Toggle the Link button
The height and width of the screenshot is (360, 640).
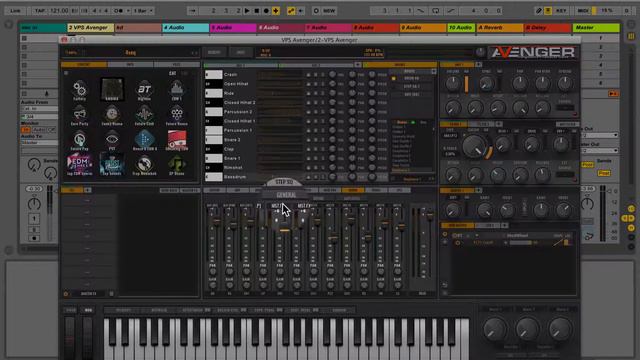pos(16,11)
